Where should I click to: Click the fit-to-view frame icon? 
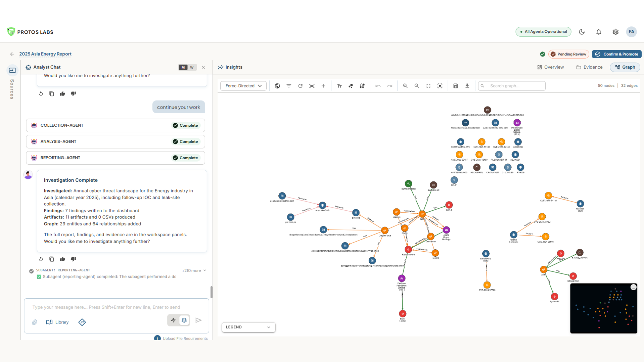point(312,86)
